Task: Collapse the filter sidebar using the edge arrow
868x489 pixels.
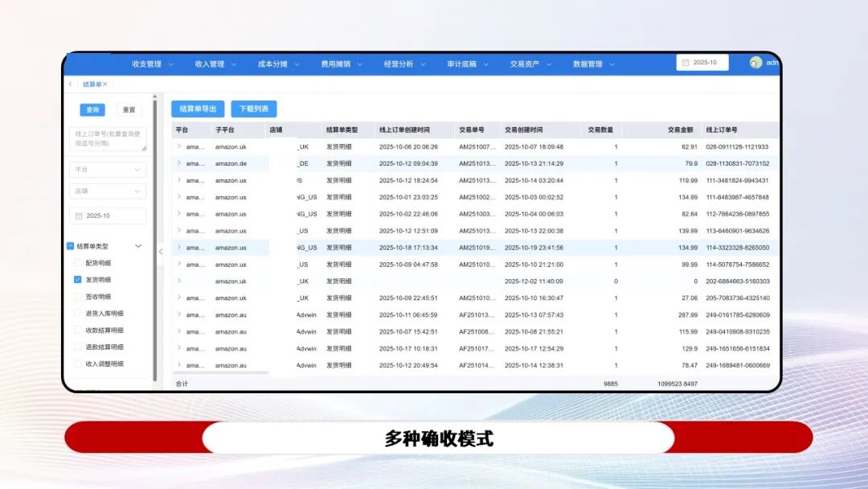Action: (x=161, y=251)
